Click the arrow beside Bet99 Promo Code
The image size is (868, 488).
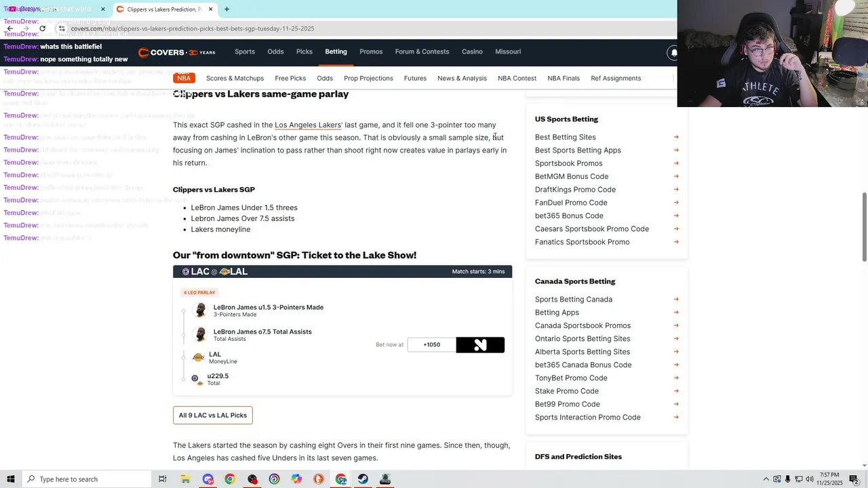coord(676,405)
